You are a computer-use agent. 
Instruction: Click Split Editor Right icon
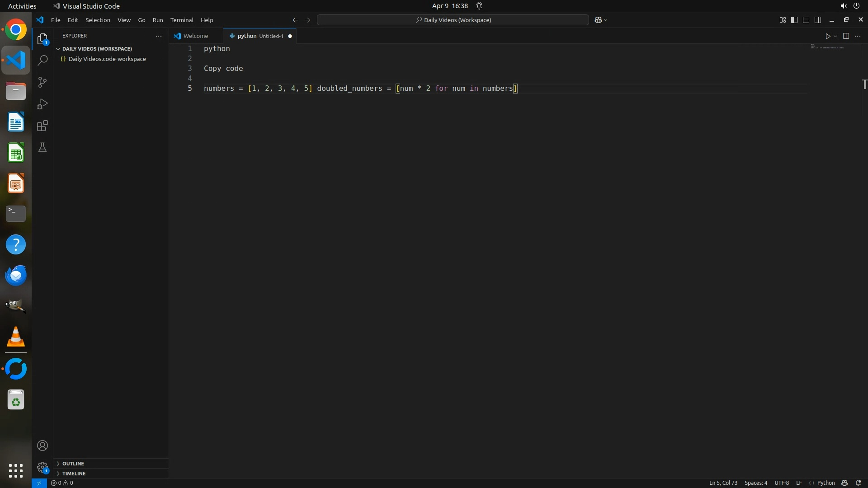point(846,36)
